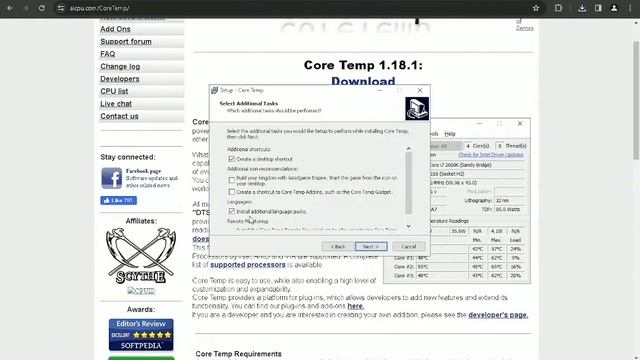The image size is (640, 360).
Task: Click the Back button in setup
Action: point(338,247)
